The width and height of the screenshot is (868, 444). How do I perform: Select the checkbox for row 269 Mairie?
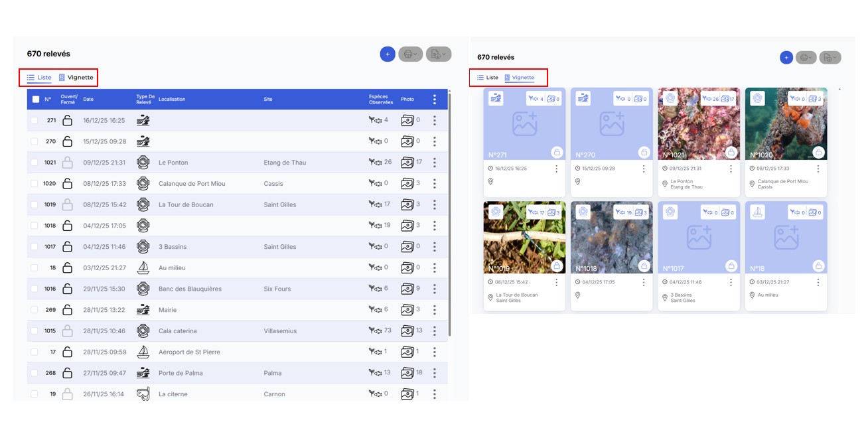coord(35,310)
